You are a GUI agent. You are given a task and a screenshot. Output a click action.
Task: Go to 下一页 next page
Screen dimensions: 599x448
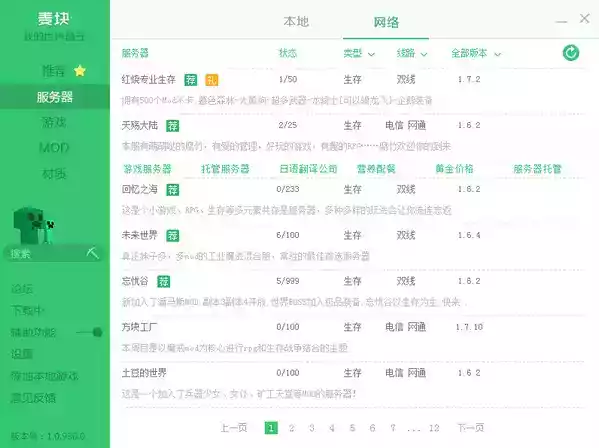click(x=471, y=428)
